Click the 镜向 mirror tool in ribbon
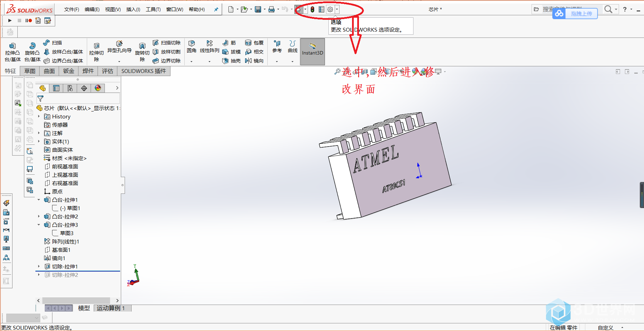This screenshot has width=644, height=331. pyautogui.click(x=254, y=61)
